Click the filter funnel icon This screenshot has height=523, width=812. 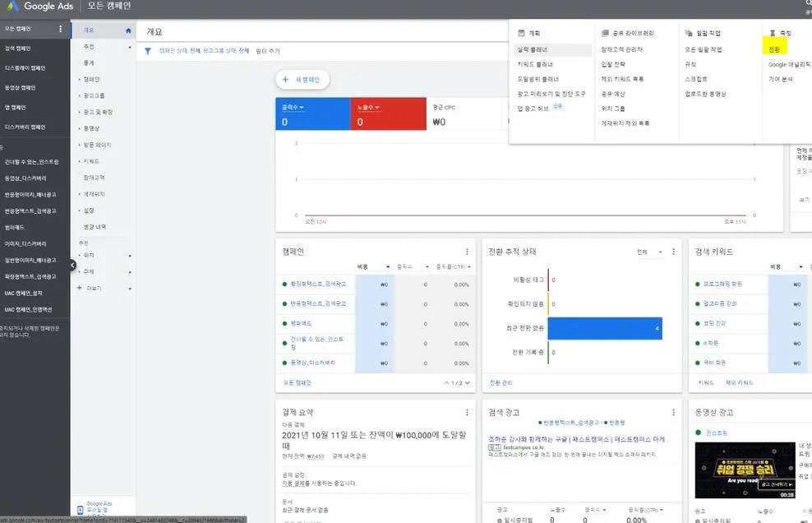148,51
